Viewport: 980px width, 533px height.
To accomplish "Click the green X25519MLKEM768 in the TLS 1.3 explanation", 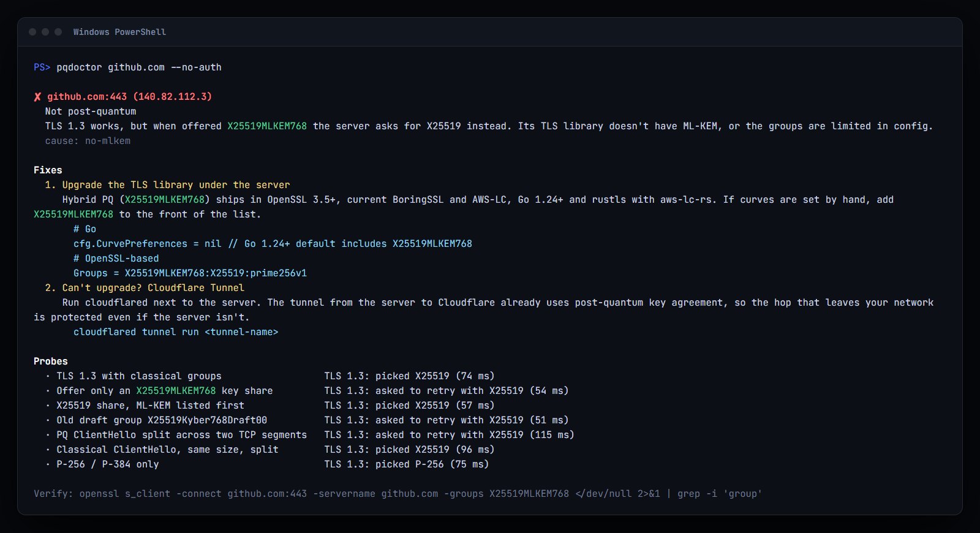I will [267, 126].
